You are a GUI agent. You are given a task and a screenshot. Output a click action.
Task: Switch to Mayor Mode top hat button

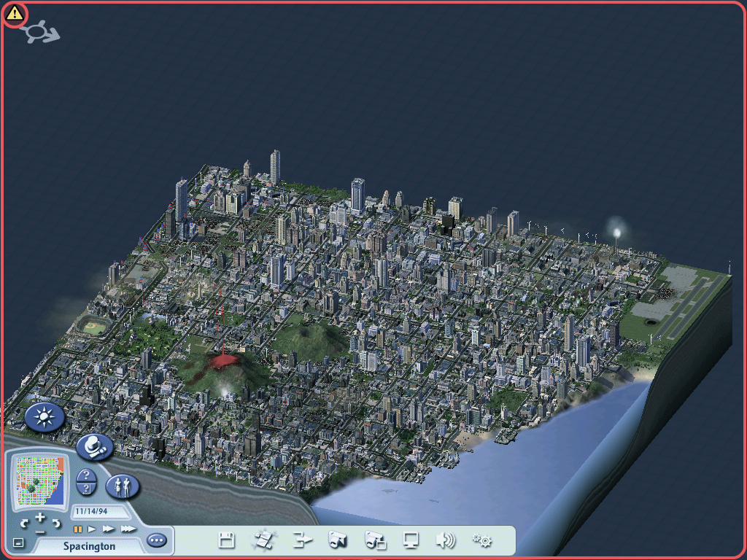[94, 447]
